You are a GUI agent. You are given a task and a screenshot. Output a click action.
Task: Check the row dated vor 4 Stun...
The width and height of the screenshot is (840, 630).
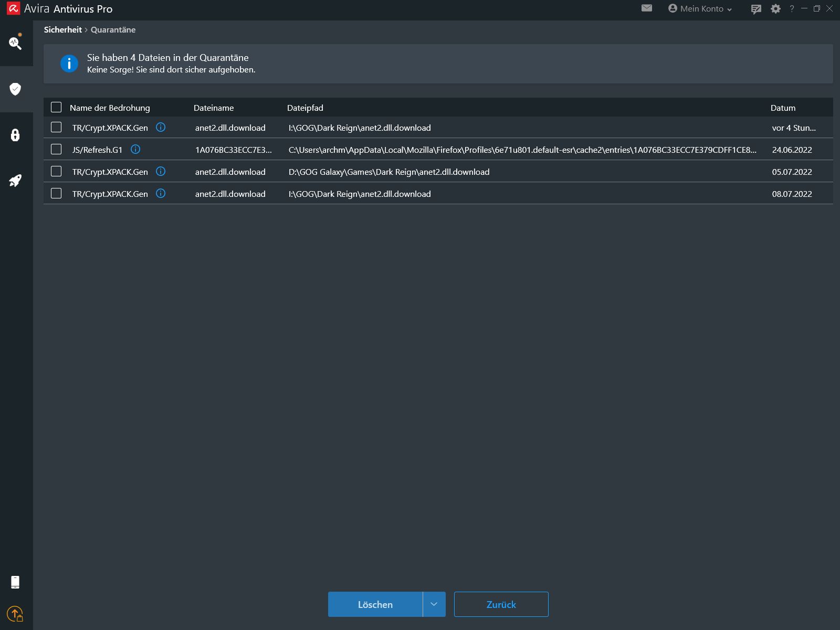56,127
